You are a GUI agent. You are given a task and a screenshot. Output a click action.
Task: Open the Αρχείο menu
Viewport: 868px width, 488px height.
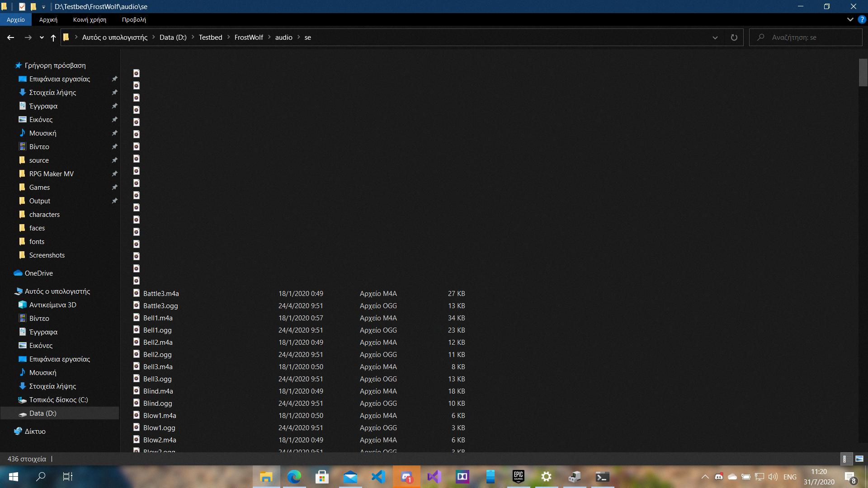16,19
